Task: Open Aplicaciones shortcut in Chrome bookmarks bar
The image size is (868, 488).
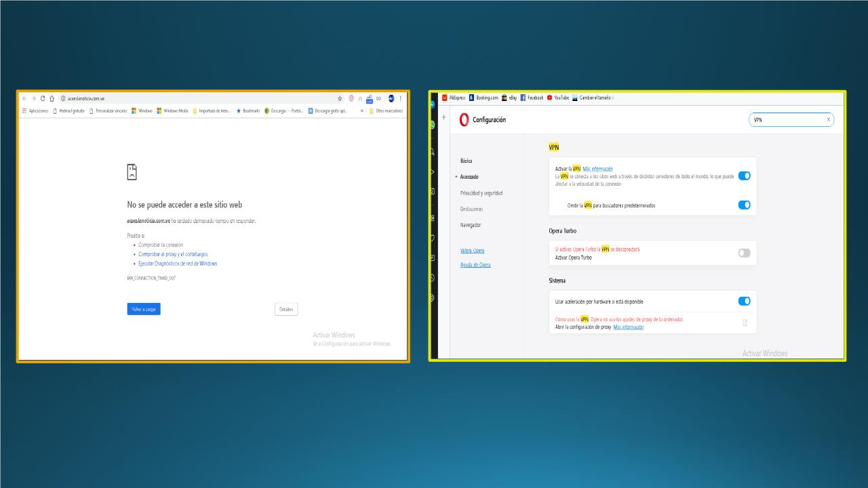Action: tap(35, 110)
